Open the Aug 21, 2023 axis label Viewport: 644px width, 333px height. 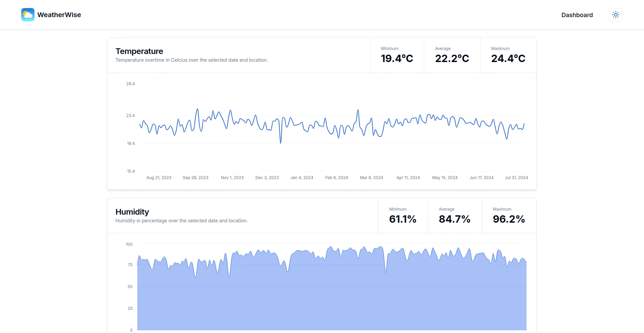159,177
